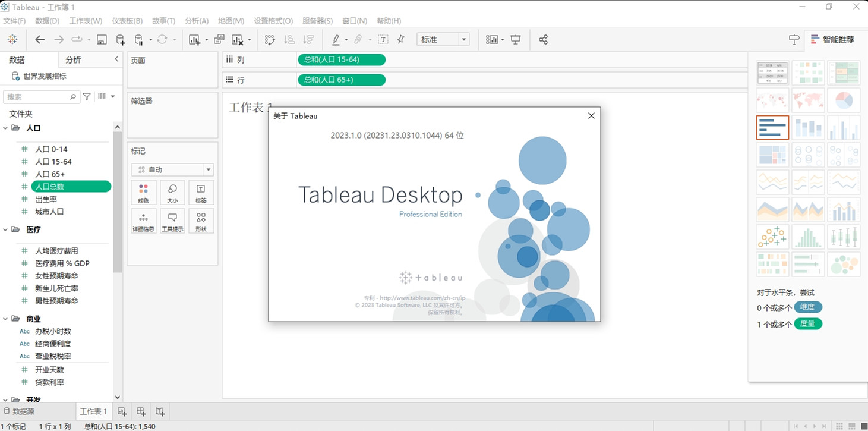This screenshot has height=431, width=868.
Task: Click the share workbook icon
Action: 543,40
